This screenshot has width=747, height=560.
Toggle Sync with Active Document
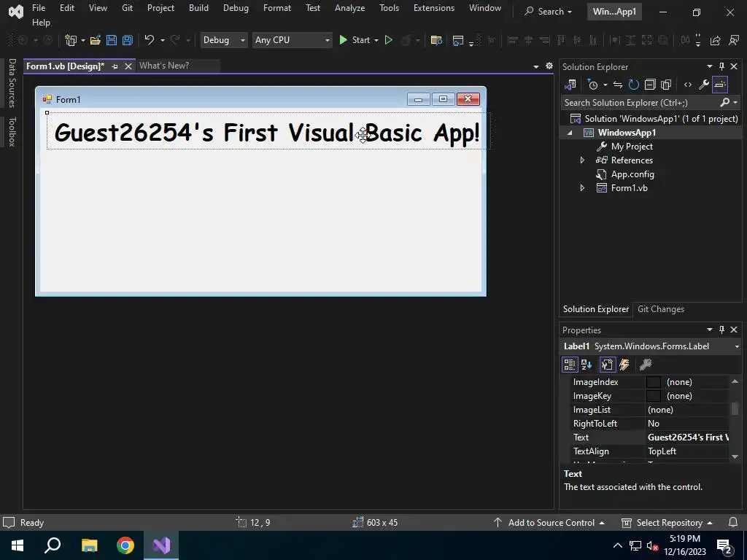617,85
